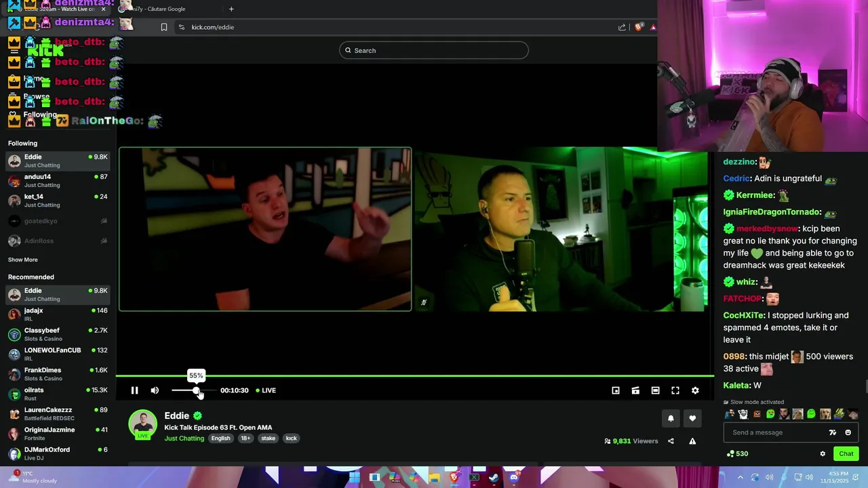Click chat panel scrollbar
The image size is (868, 488).
[x=865, y=388]
